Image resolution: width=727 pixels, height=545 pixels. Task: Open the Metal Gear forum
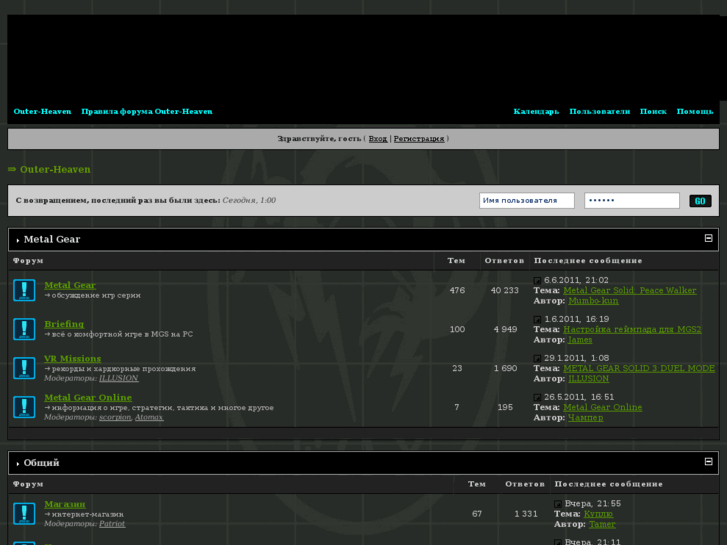[x=70, y=285]
